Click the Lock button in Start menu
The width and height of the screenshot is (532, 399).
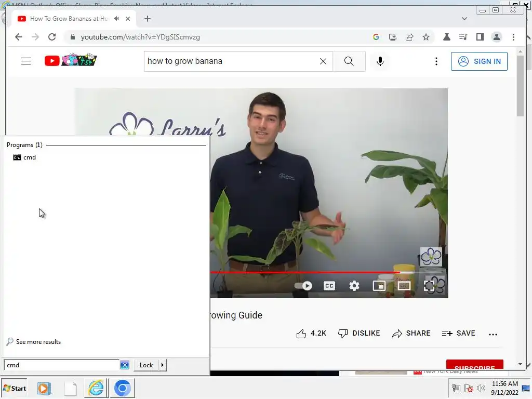pos(146,365)
